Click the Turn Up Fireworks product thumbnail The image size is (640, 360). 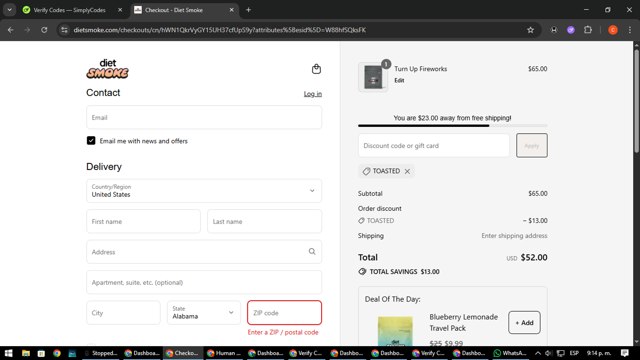(x=373, y=77)
